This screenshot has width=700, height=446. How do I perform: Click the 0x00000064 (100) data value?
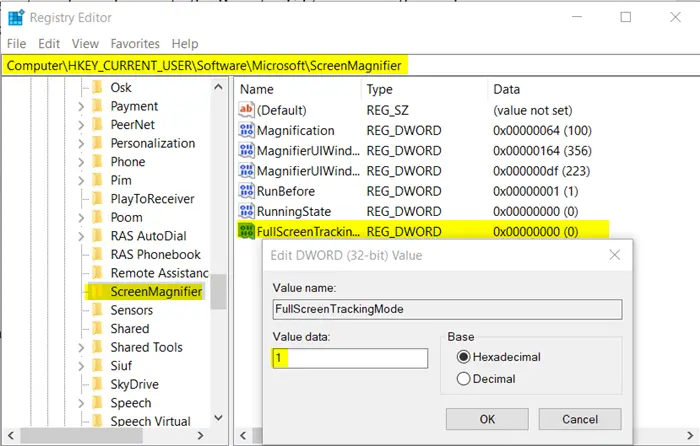point(542,130)
